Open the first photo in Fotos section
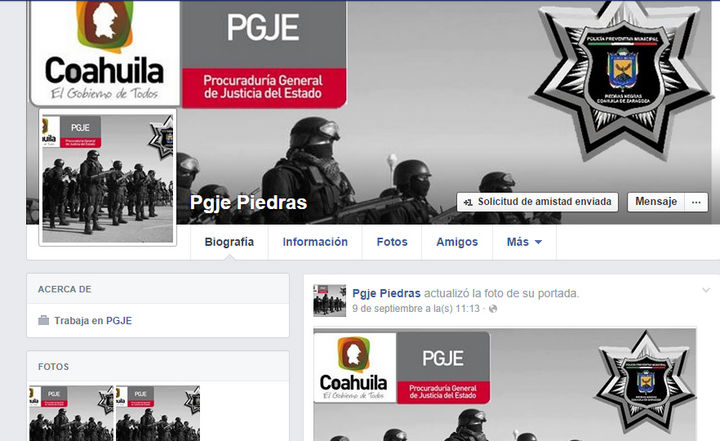 [x=71, y=413]
